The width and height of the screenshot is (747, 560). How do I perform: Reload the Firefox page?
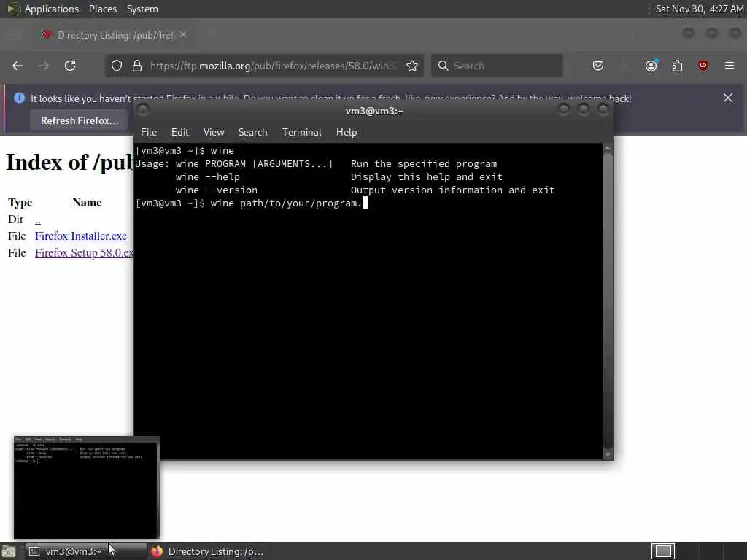click(x=70, y=66)
